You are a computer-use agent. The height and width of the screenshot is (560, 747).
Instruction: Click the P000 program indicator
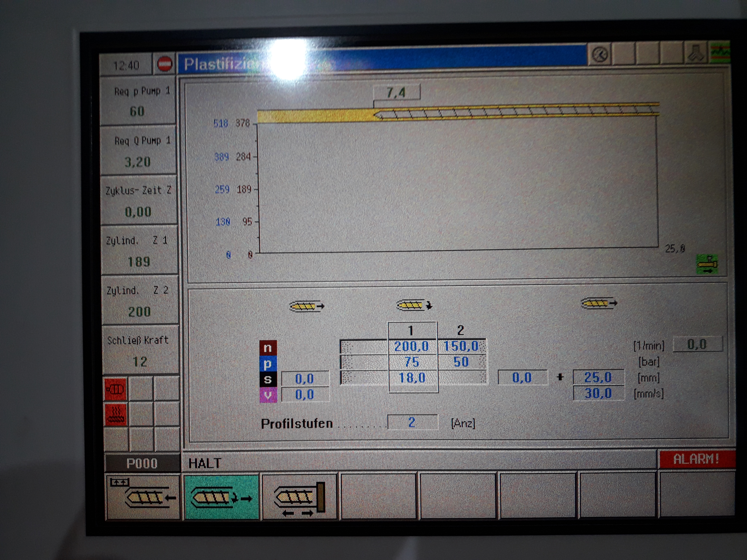pos(142,463)
